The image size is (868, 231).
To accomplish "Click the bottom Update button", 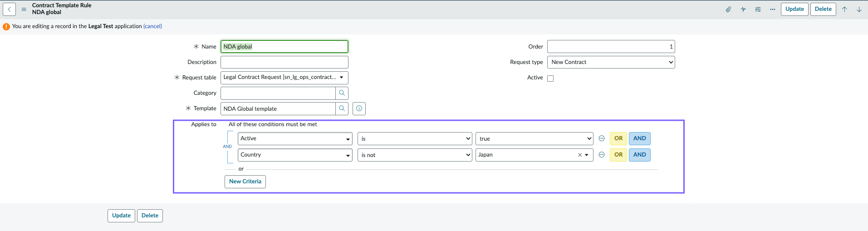I will (121, 216).
